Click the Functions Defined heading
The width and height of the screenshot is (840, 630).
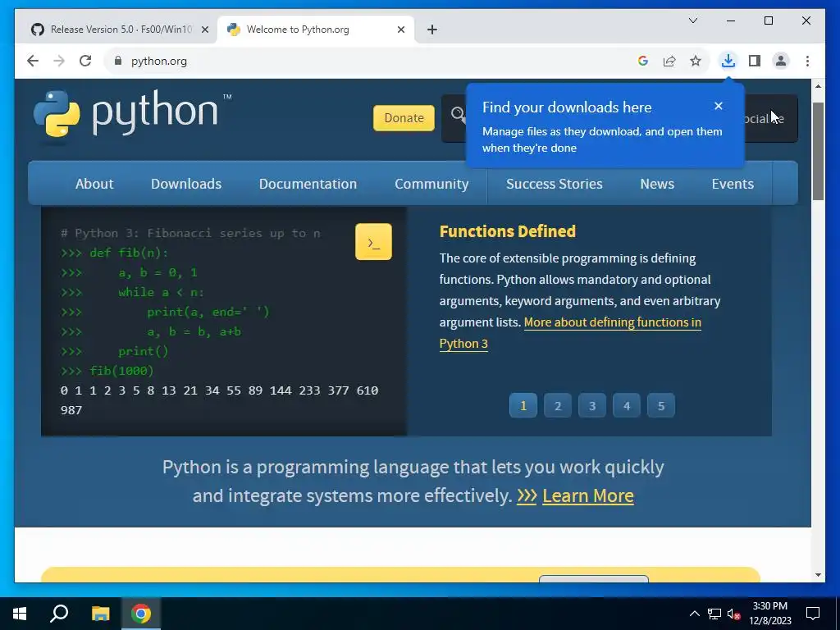[507, 231]
